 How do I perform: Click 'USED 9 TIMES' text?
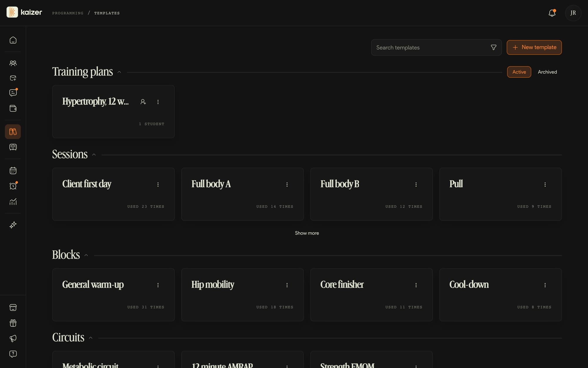coord(534,207)
